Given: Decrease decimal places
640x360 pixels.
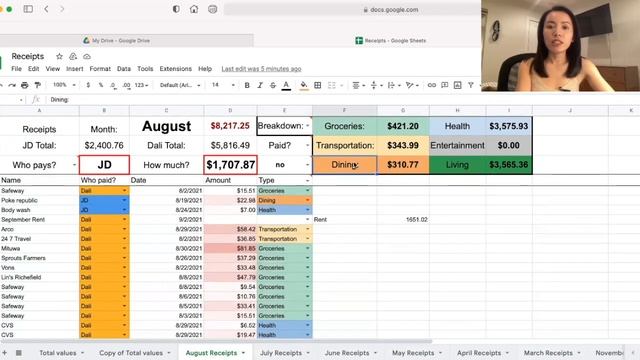Looking at the screenshot, I should coord(113,85).
